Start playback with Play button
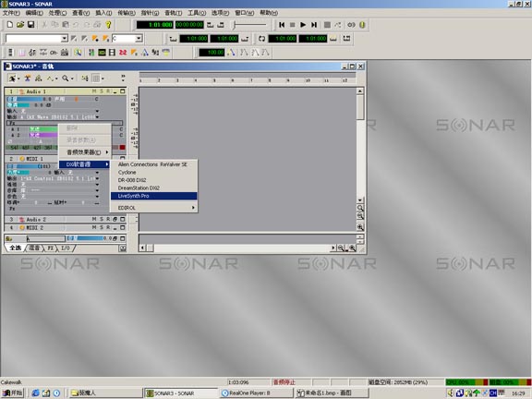 pyautogui.click(x=303, y=25)
